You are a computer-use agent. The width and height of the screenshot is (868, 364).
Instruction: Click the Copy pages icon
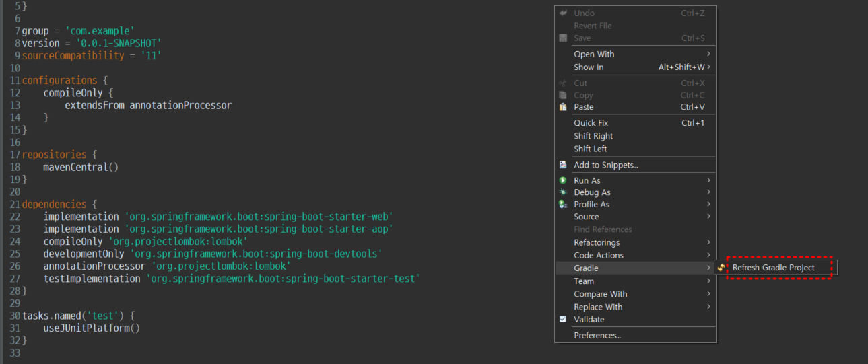point(563,95)
